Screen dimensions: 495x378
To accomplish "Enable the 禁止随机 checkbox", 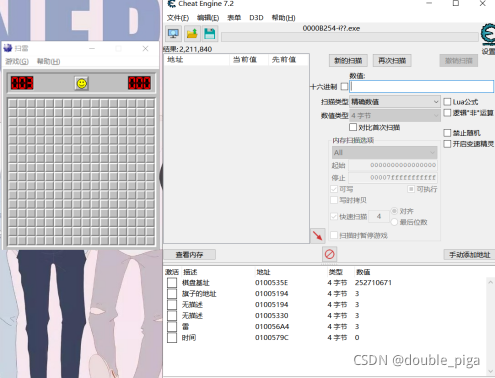I will [x=447, y=133].
